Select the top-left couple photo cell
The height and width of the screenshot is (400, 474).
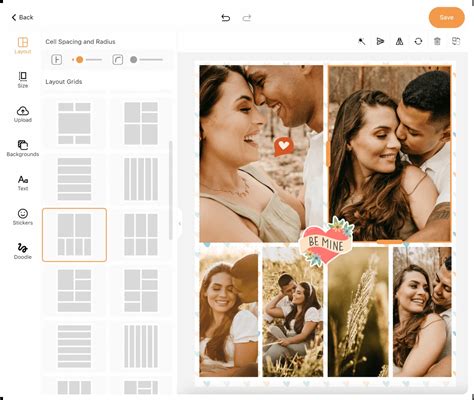[261, 154]
